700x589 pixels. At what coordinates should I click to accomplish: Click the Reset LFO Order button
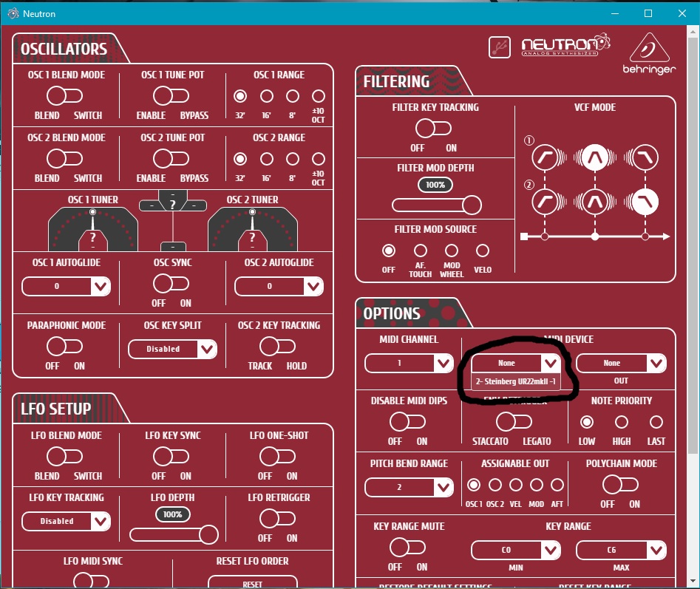tap(253, 582)
